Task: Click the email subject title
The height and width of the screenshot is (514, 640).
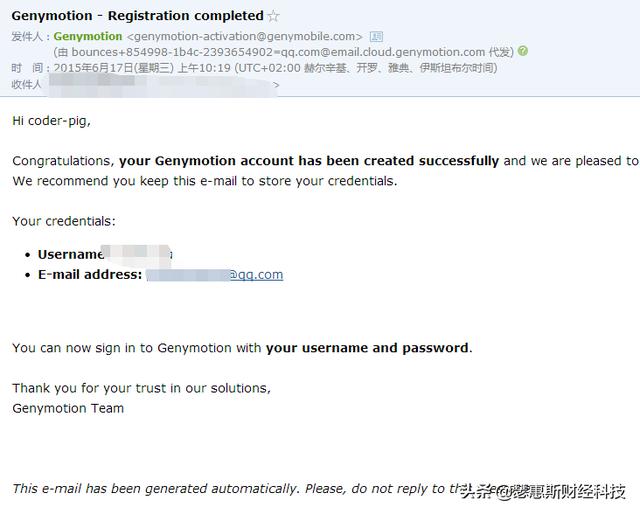Action: click(x=137, y=16)
